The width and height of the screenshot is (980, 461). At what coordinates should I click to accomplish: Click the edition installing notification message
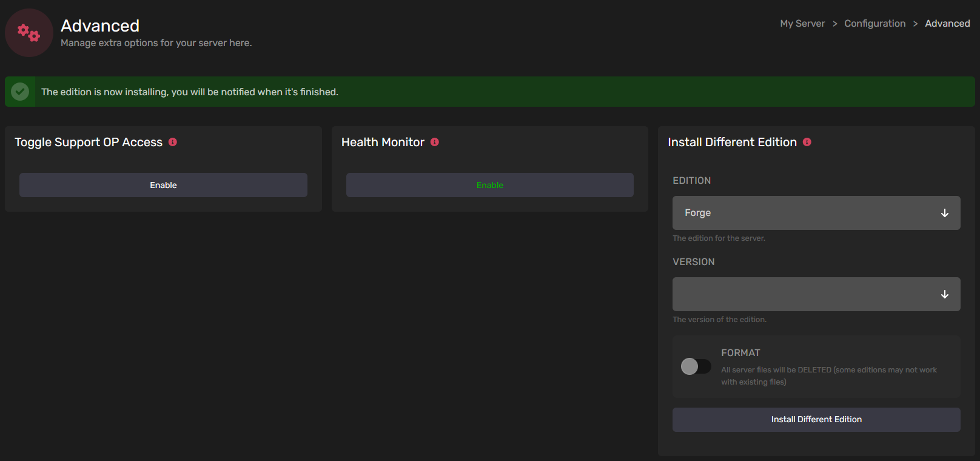click(190, 92)
